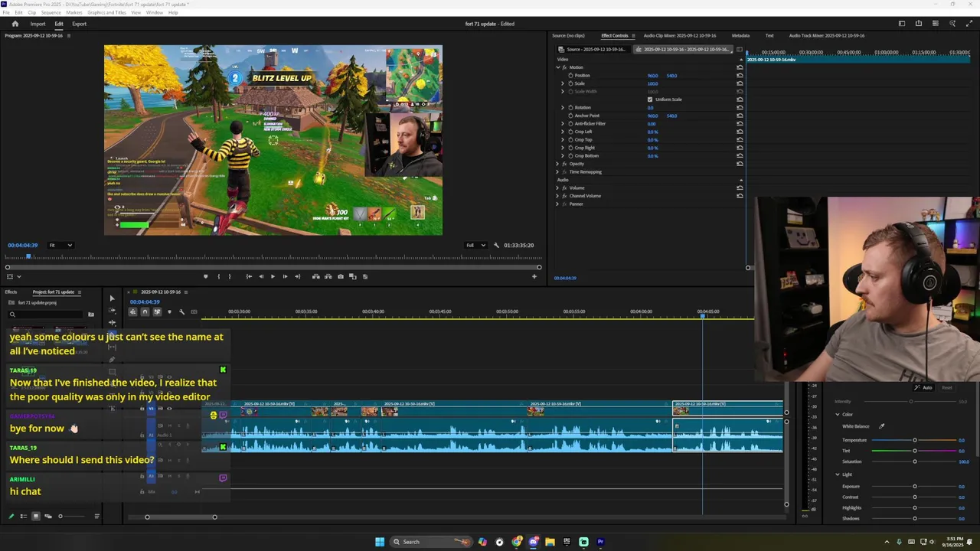Image resolution: width=980 pixels, height=551 pixels.
Task: Toggle Snap in timeline magnet icon
Action: coord(145,311)
